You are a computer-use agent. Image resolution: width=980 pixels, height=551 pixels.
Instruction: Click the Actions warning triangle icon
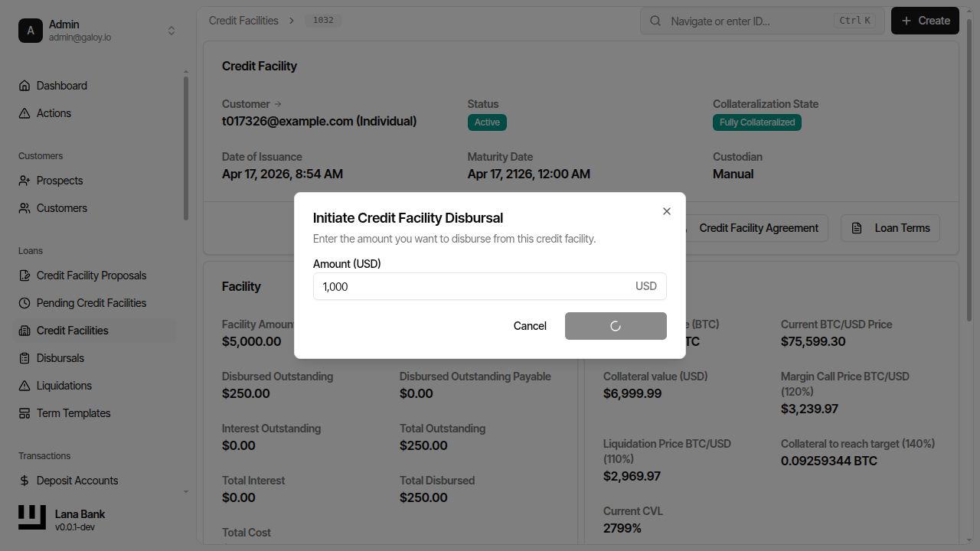coord(24,113)
